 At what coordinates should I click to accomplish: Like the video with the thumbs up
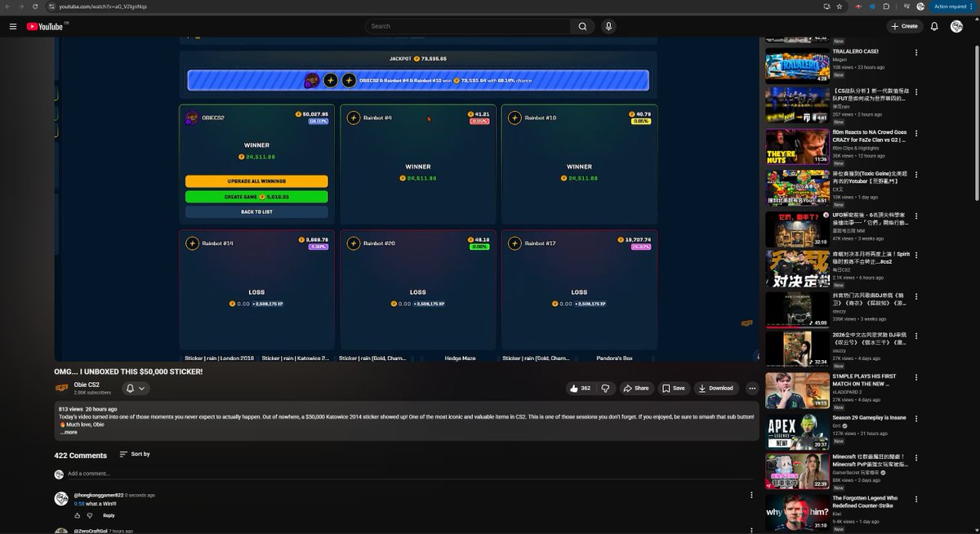click(x=581, y=389)
